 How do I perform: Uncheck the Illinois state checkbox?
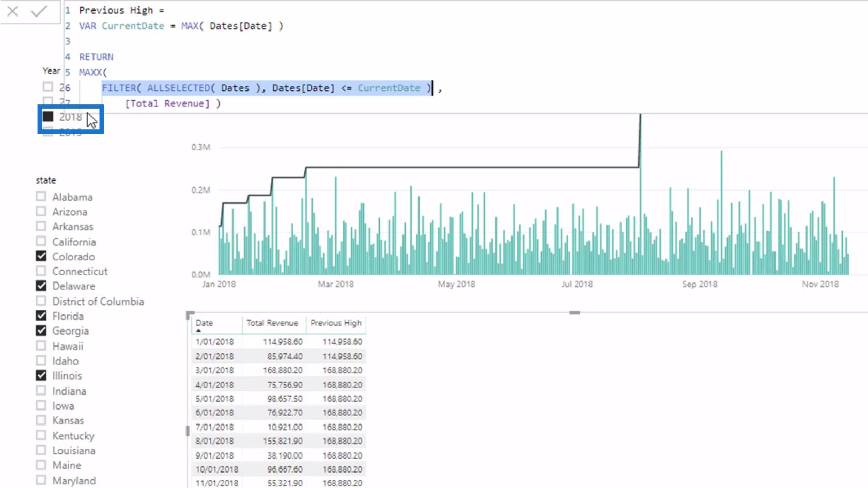(41, 375)
